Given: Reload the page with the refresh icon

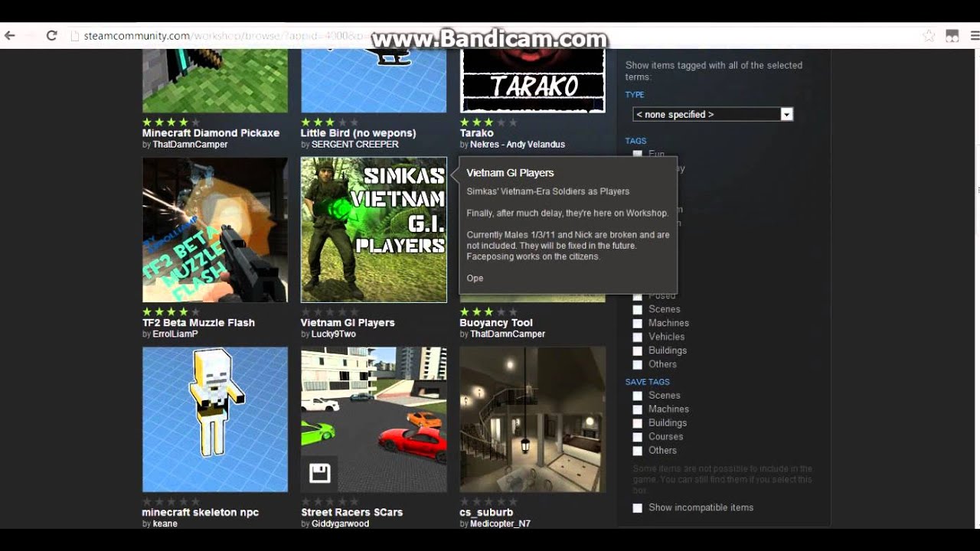Looking at the screenshot, I should pyautogui.click(x=51, y=35).
